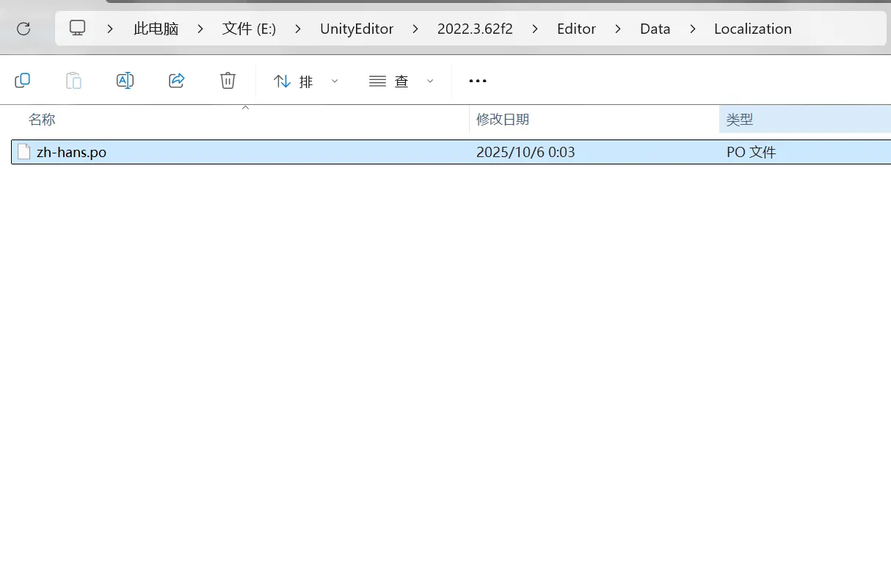Expand the chevron right after UnityEditor

coord(415,29)
